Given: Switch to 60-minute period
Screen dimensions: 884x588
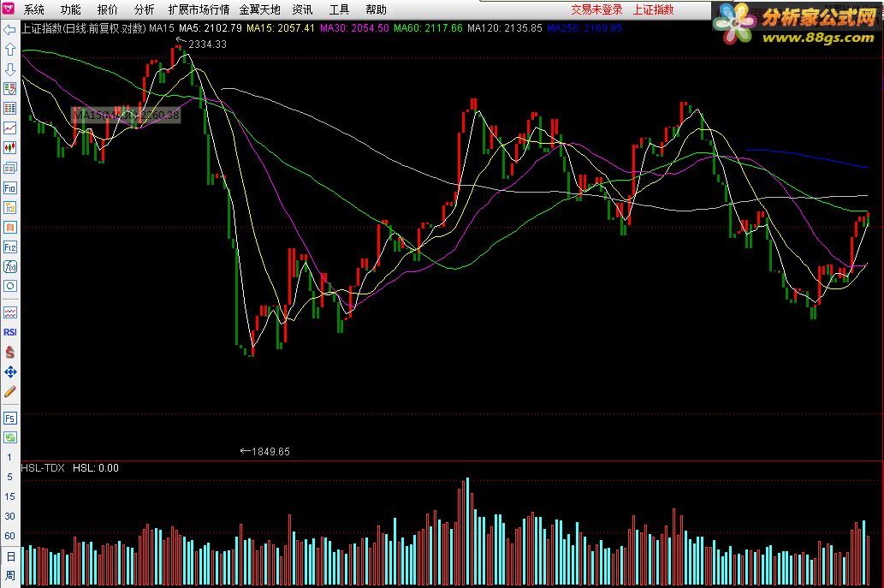Looking at the screenshot, I should [9, 536].
